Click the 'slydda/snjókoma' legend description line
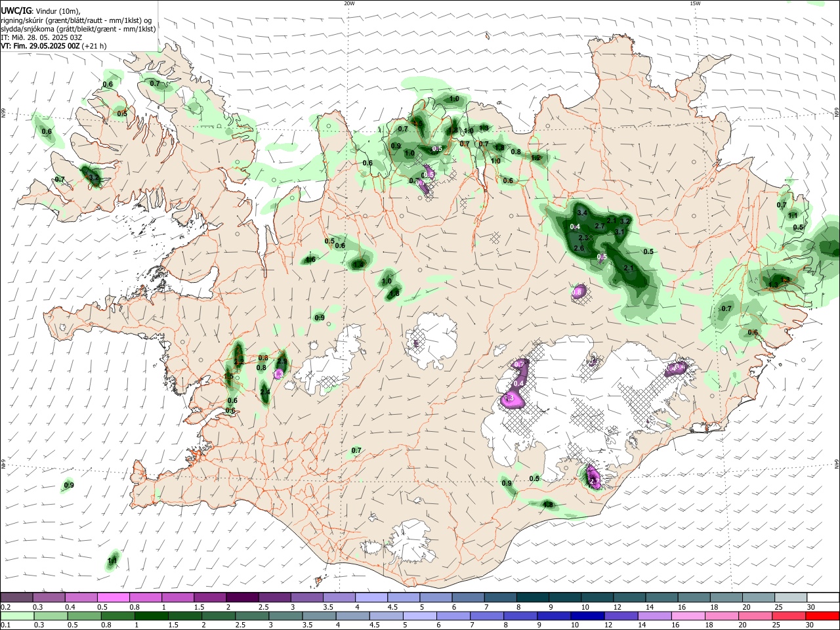 [x=78, y=29]
